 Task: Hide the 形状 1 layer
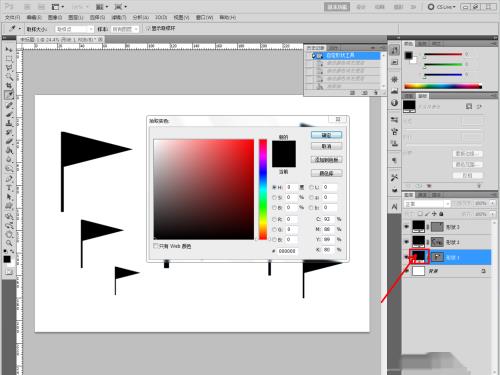click(407, 257)
